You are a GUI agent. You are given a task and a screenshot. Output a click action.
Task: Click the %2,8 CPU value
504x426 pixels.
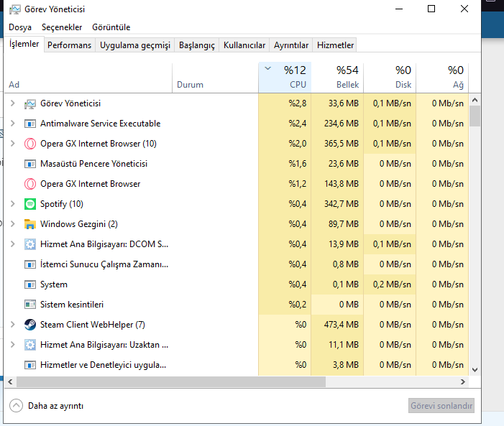tap(298, 103)
